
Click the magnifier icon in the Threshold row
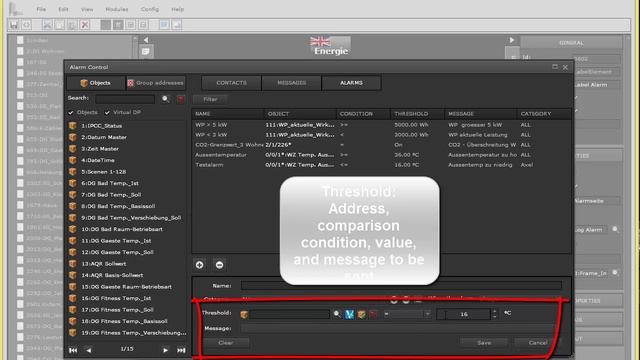click(337, 314)
